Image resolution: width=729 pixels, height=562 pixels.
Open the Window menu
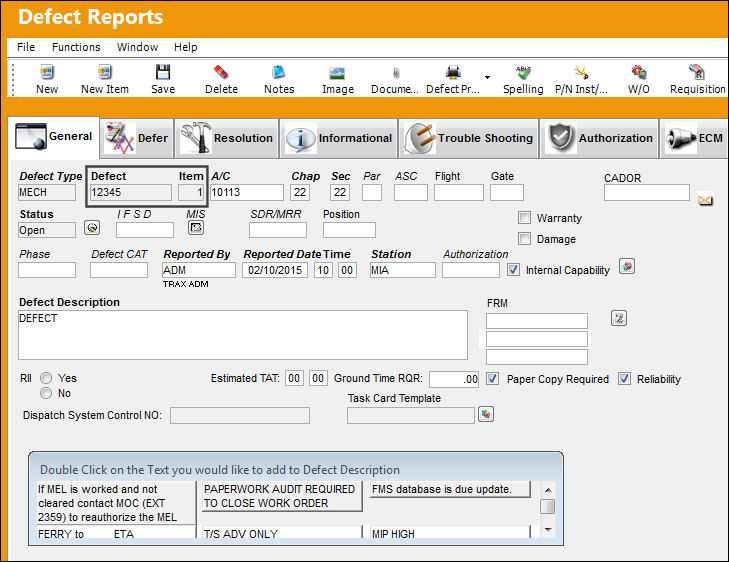coord(137,47)
